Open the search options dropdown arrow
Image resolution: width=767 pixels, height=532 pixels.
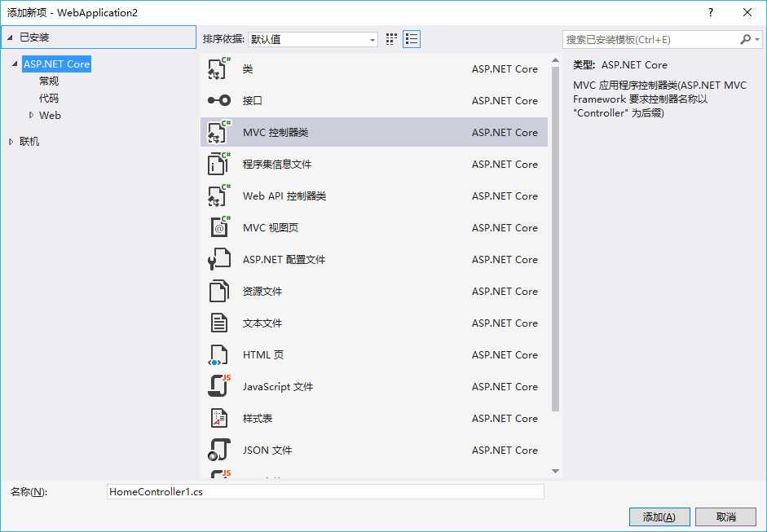point(757,39)
